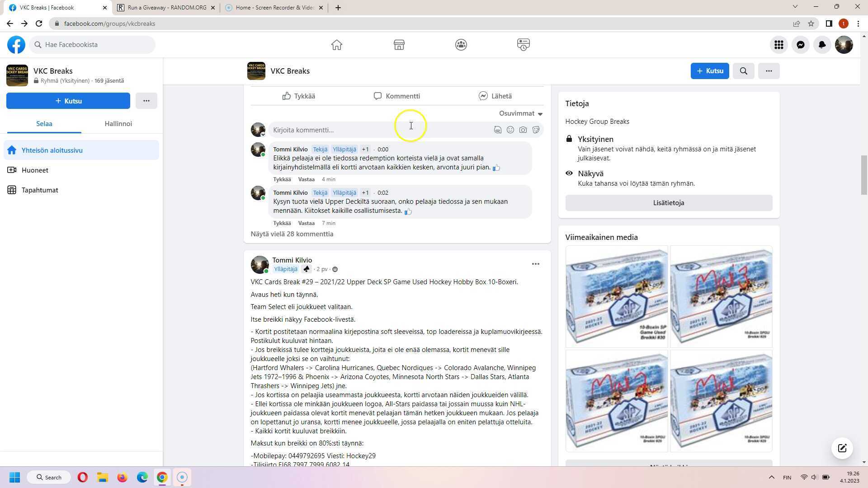Open the three-dot options on Tommi Kilvio's post
Screen dimensions: 868x488
click(535, 264)
